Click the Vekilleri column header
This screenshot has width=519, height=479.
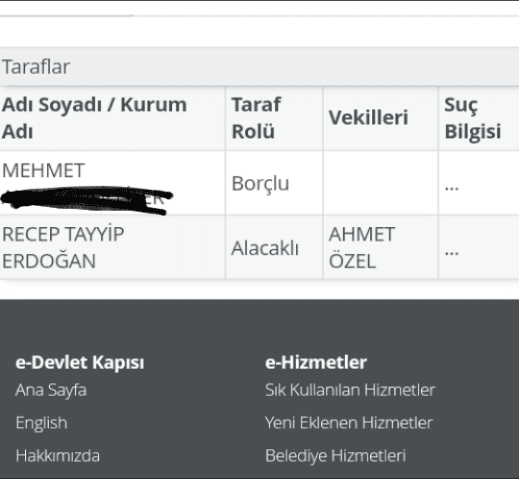pos(380,118)
